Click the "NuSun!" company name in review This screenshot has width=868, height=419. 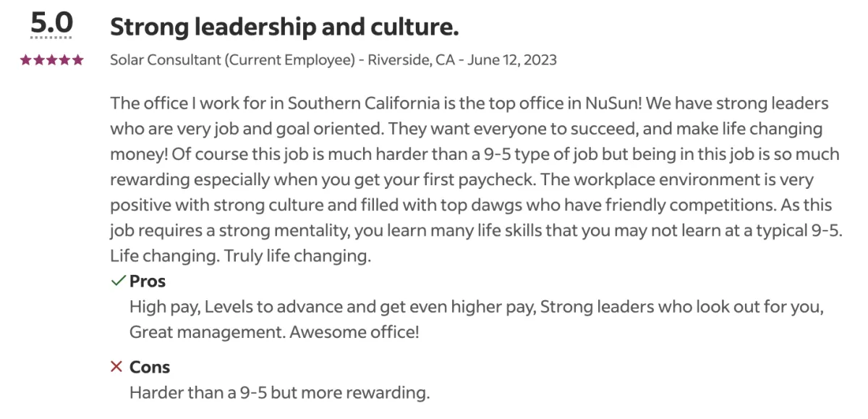click(612, 103)
